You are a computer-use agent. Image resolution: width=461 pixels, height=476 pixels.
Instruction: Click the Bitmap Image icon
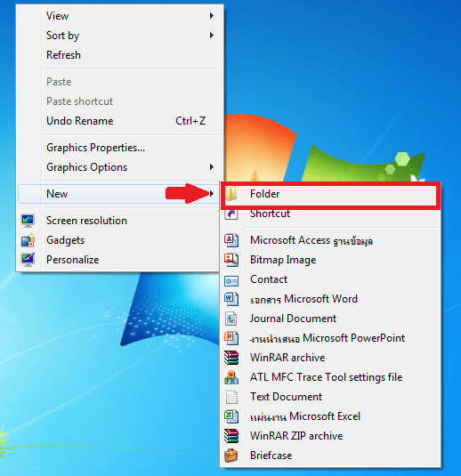(x=231, y=260)
